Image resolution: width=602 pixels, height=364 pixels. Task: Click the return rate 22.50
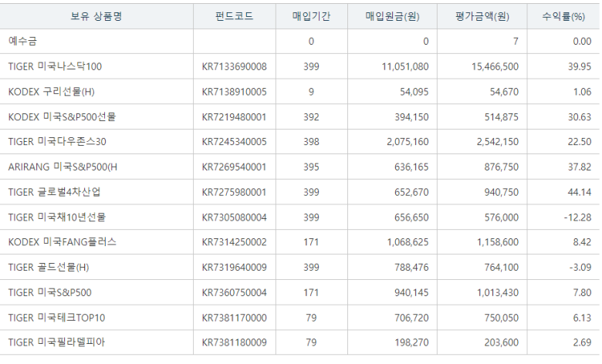[x=580, y=142]
